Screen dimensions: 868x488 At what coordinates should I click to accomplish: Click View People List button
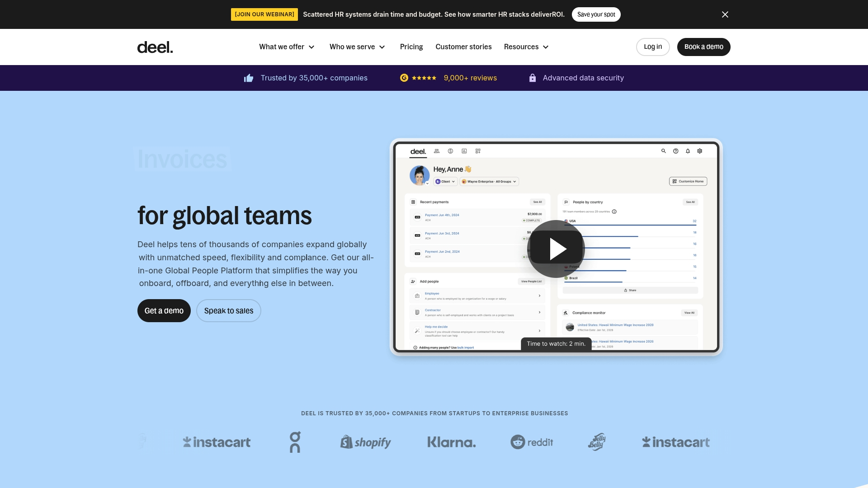[531, 282]
